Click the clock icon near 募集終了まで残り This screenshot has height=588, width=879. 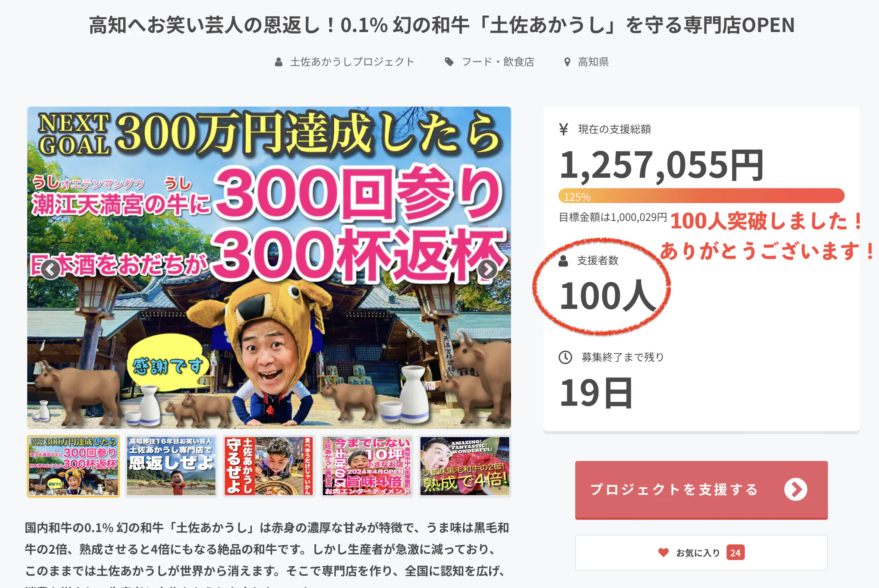(565, 357)
